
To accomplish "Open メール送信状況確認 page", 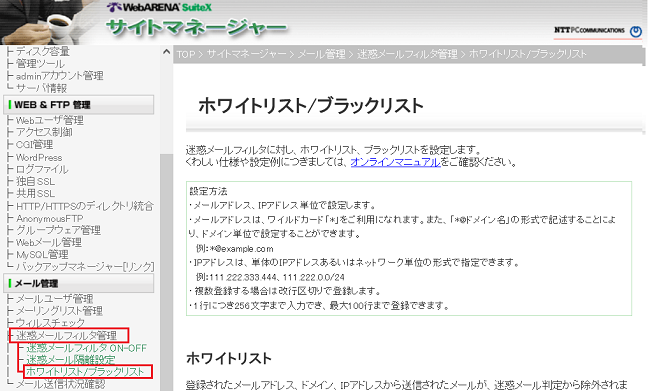I will (61, 384).
